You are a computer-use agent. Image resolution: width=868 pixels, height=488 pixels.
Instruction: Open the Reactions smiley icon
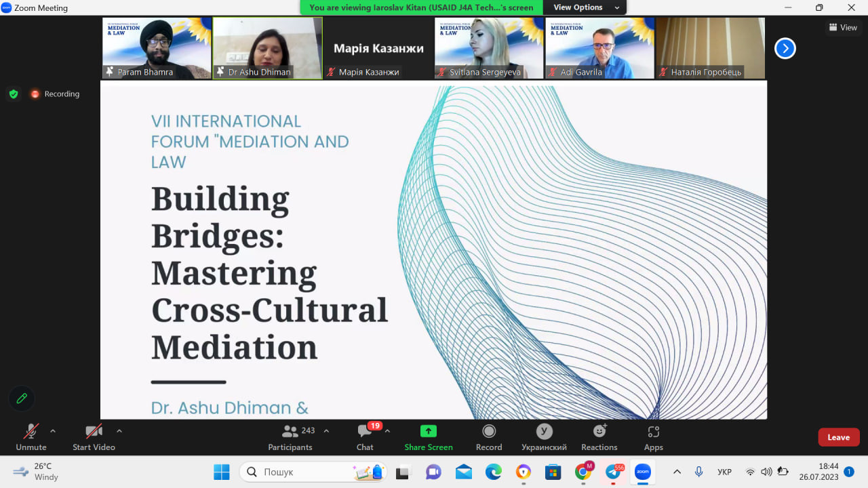599,432
